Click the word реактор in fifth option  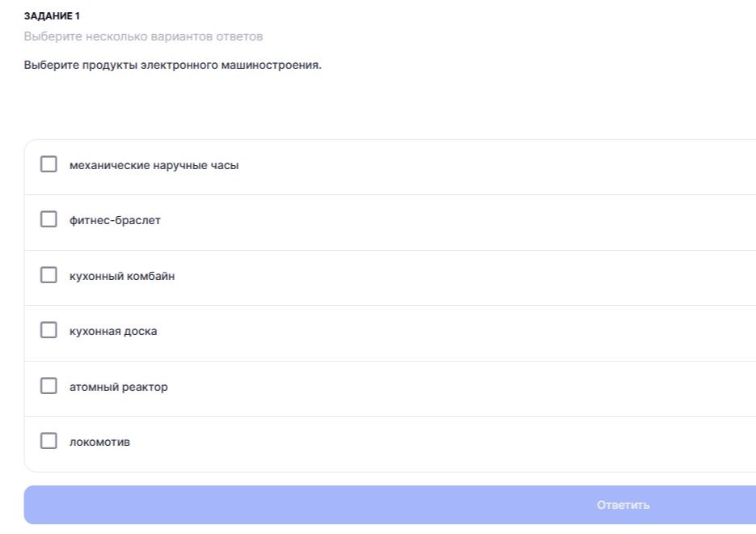click(145, 388)
